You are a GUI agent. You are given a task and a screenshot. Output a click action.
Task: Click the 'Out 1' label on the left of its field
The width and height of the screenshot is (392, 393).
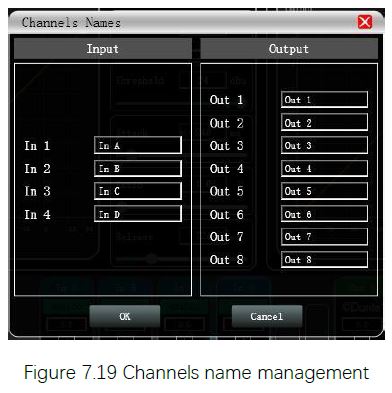click(227, 100)
